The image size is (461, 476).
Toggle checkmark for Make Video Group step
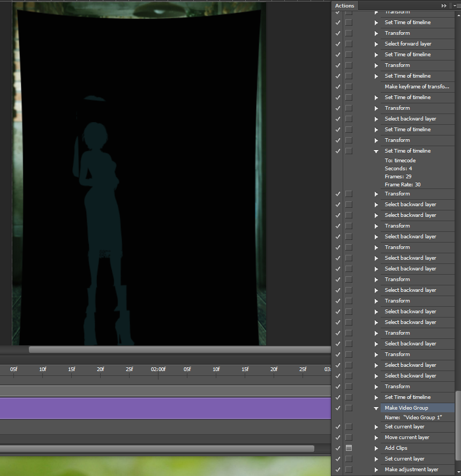click(x=337, y=408)
